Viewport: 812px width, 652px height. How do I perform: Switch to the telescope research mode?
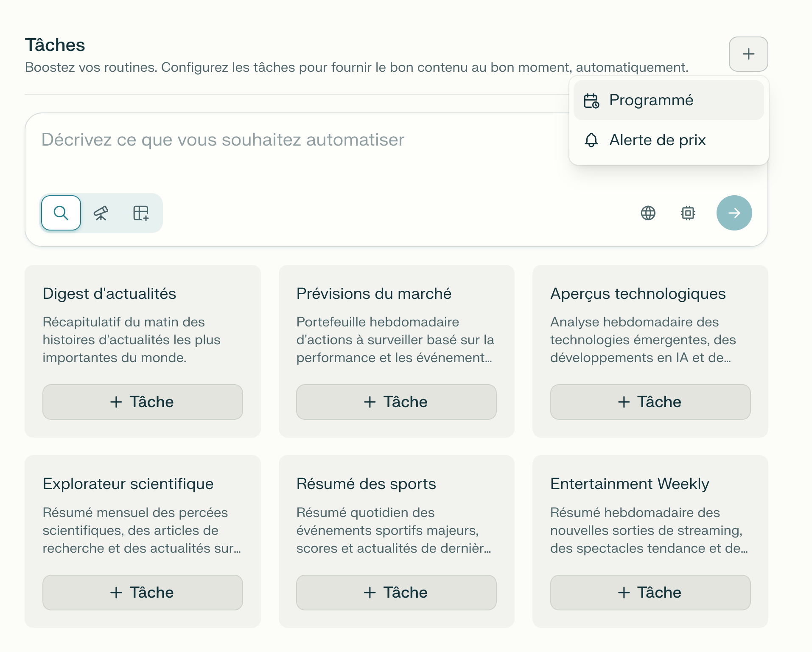(x=101, y=213)
